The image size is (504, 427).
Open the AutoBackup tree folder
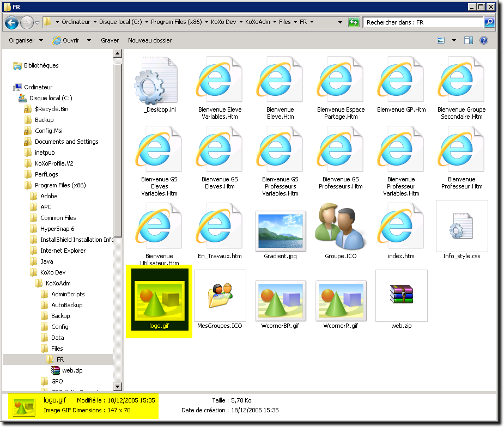67,305
